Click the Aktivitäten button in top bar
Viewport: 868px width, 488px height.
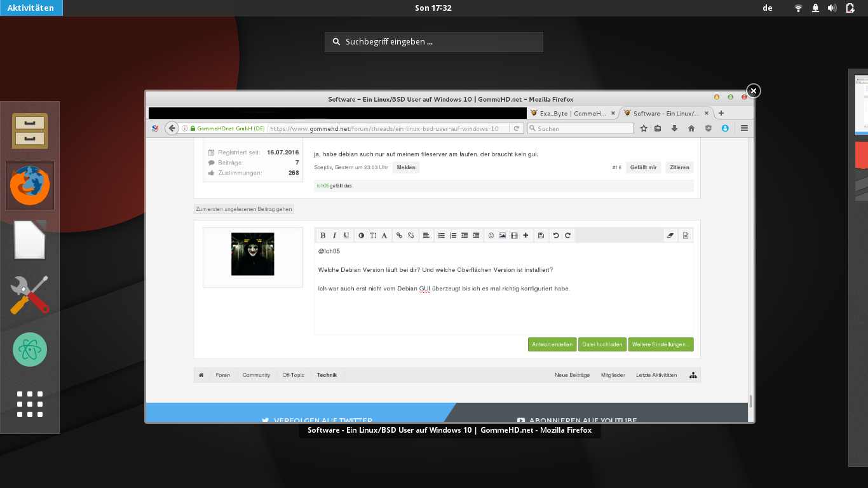point(31,8)
